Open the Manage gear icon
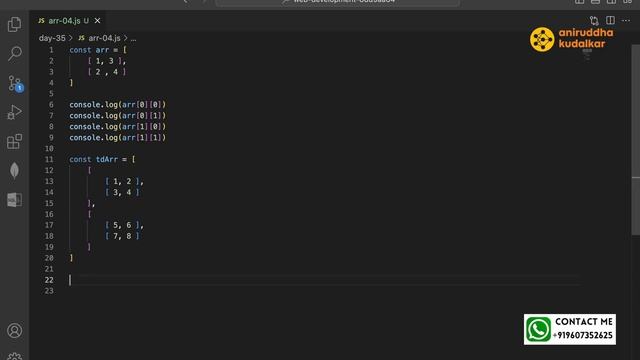640x360 pixels. pos(15,356)
